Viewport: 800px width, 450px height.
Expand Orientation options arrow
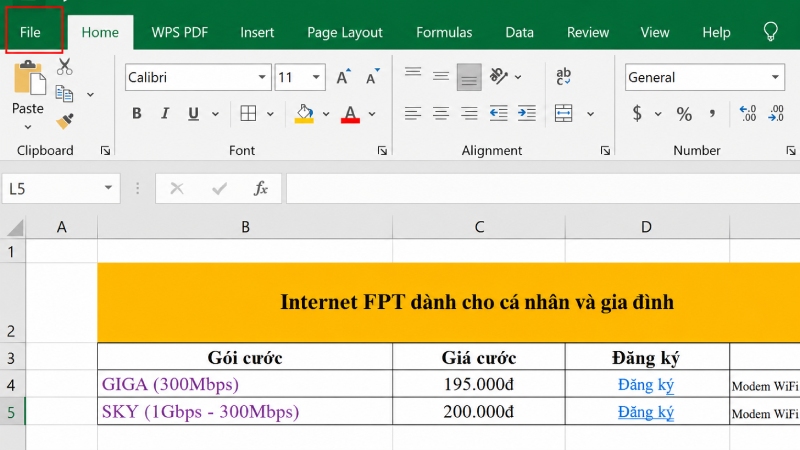click(518, 77)
